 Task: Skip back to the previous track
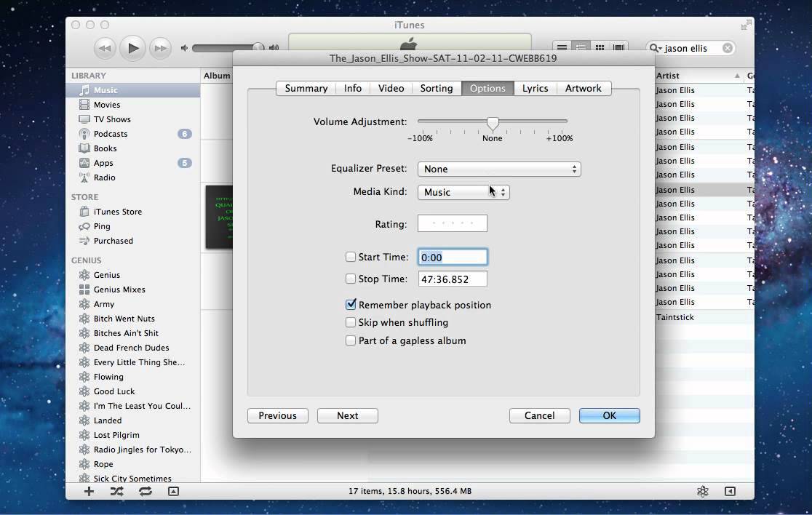(105, 48)
